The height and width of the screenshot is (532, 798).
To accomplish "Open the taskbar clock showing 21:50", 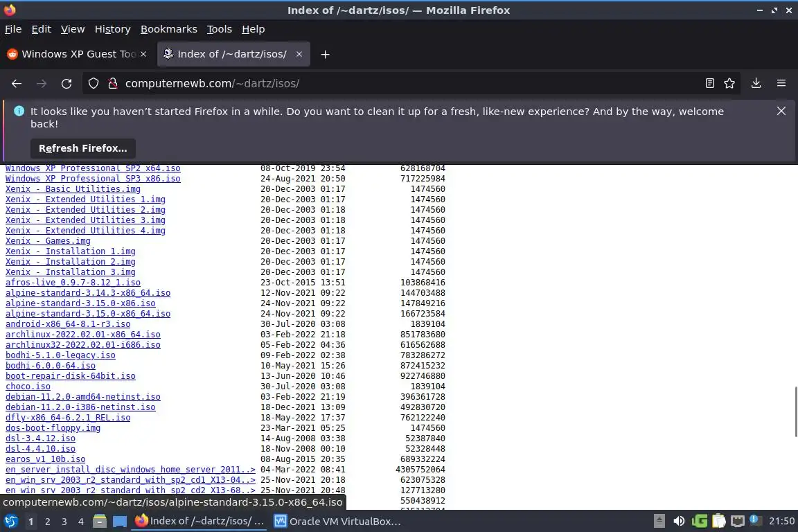I will [781, 522].
